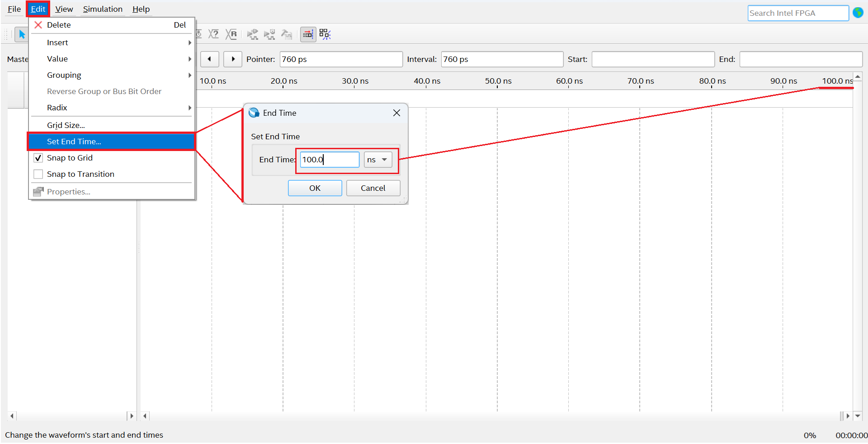Image resolution: width=868 pixels, height=444 pixels.
Task: Click the 50.0 ns timeline marker
Action: point(498,81)
